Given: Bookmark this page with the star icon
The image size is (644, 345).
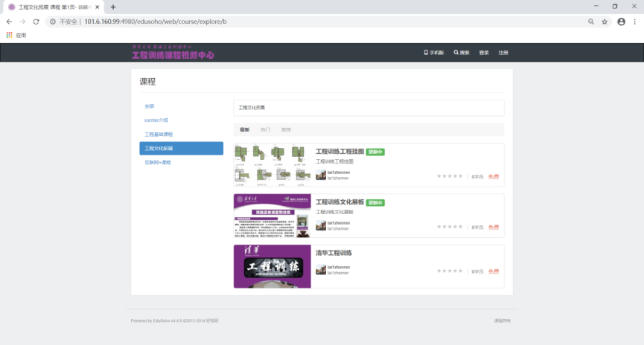Looking at the screenshot, I should pos(605,22).
